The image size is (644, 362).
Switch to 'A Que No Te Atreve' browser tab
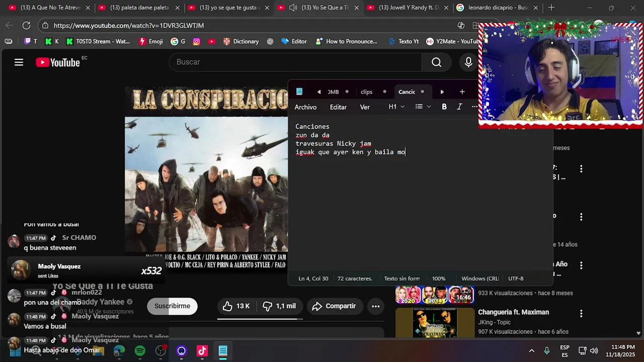[x=45, y=8]
